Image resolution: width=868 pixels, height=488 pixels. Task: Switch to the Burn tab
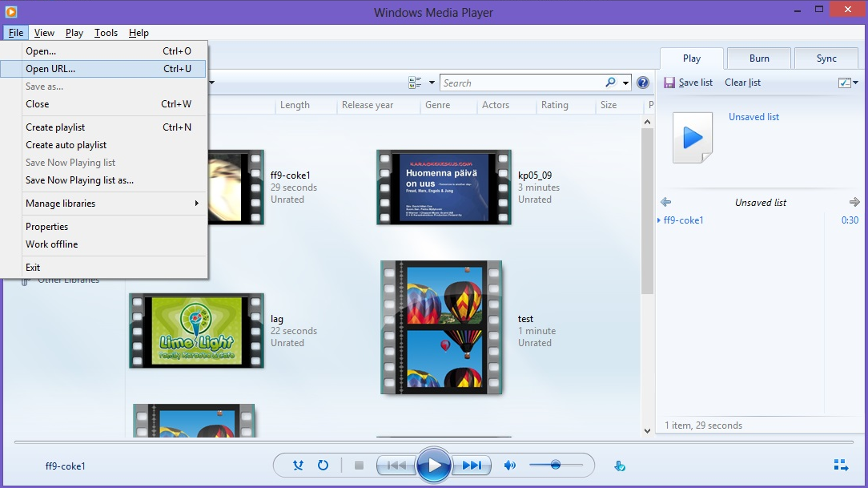pyautogui.click(x=759, y=58)
